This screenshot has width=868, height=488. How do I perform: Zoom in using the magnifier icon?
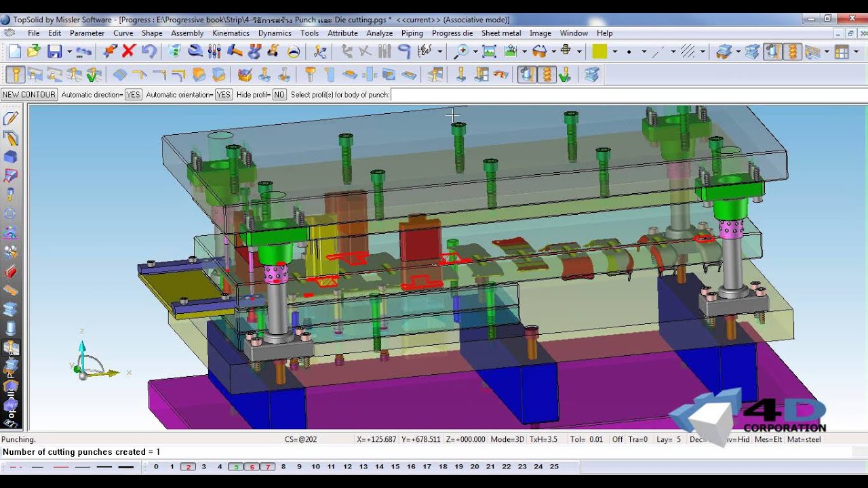point(461,51)
